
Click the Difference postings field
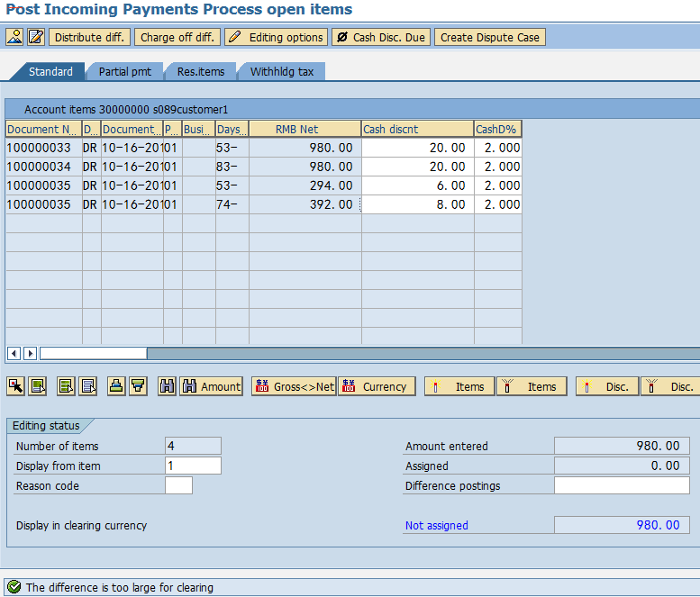click(x=622, y=485)
